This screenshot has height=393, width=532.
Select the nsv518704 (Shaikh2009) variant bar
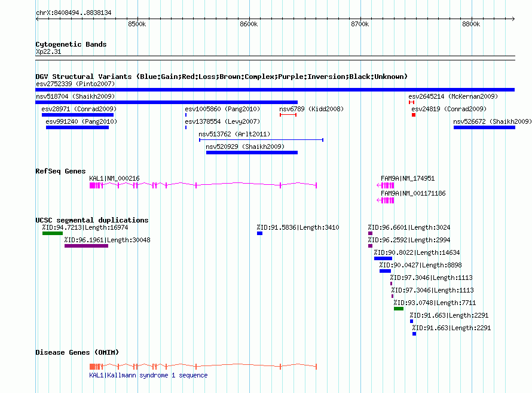click(x=167, y=102)
